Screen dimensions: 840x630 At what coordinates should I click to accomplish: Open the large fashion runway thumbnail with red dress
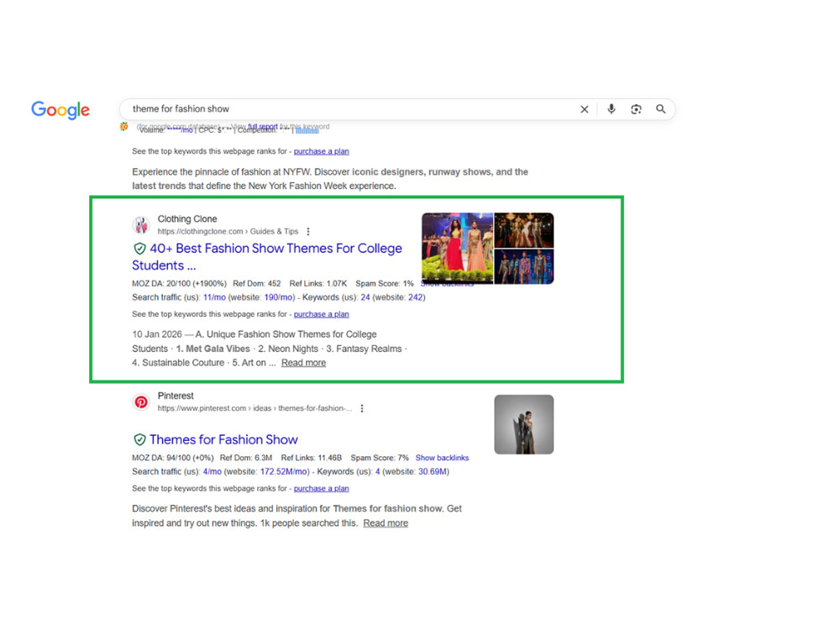pos(458,248)
